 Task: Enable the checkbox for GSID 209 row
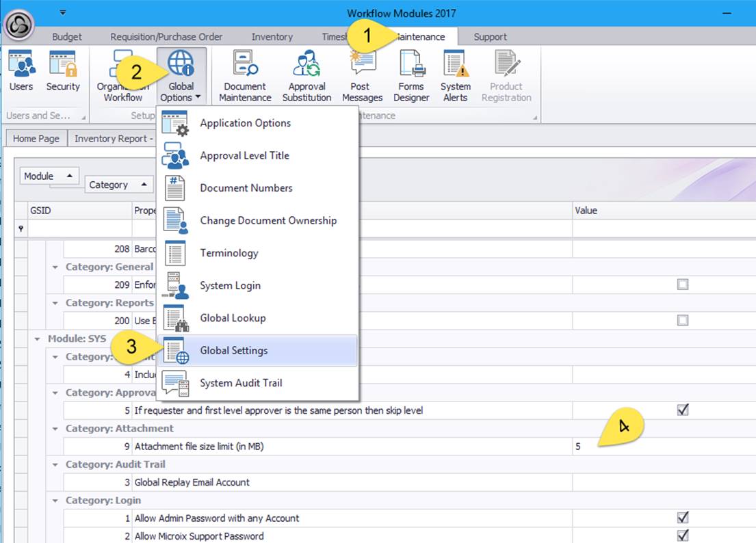(682, 284)
